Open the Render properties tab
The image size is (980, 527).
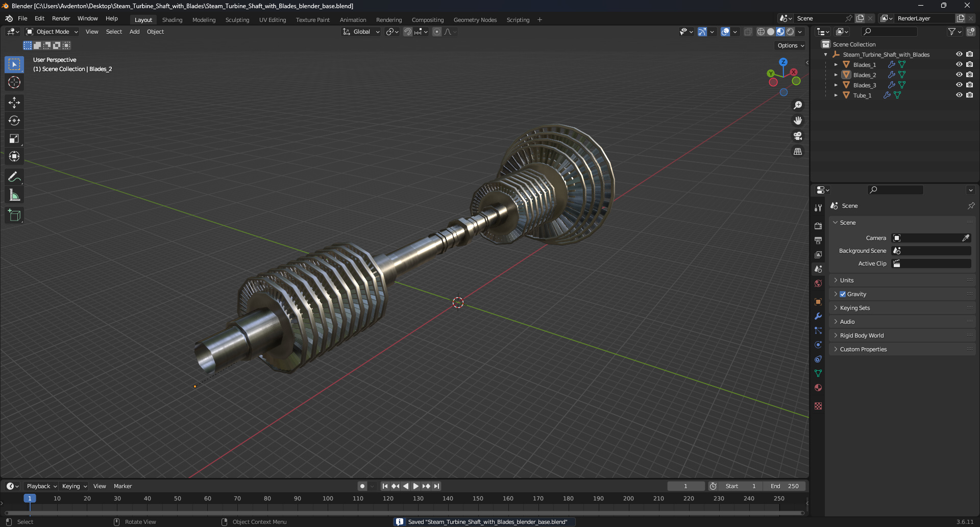coord(818,226)
